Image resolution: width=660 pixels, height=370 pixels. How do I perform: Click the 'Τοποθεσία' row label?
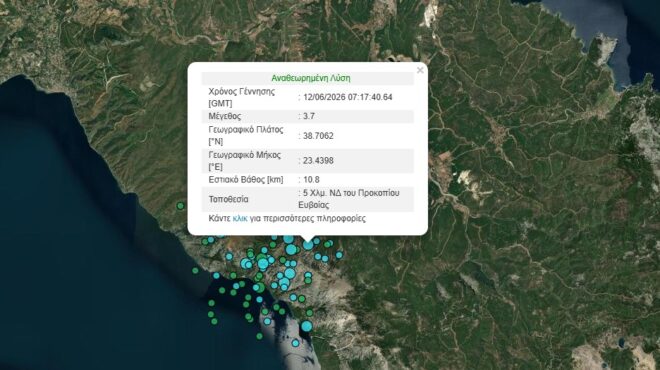(229, 199)
